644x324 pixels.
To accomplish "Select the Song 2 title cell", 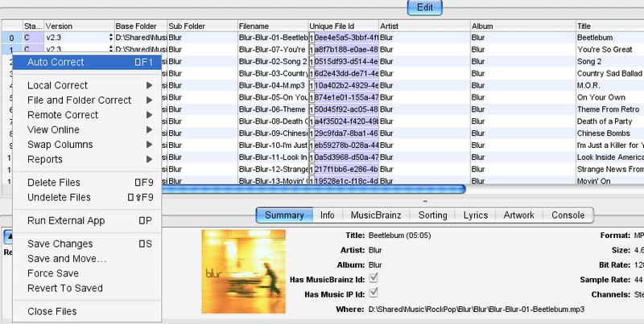I will click(x=610, y=62).
